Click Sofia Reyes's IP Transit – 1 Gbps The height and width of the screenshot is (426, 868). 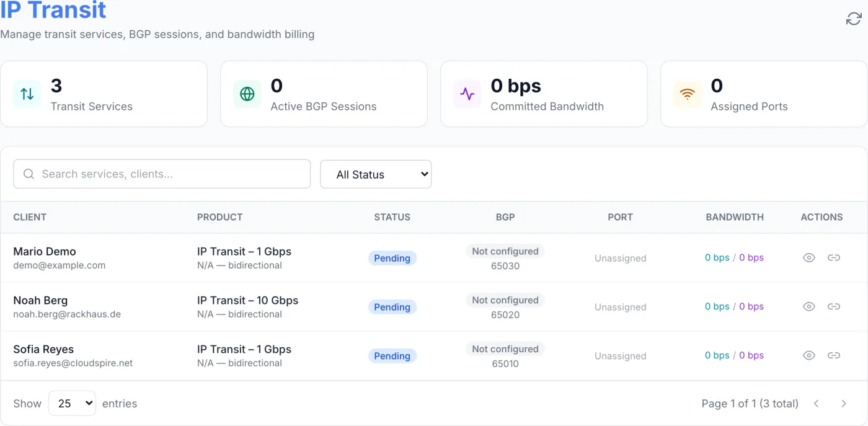point(244,350)
